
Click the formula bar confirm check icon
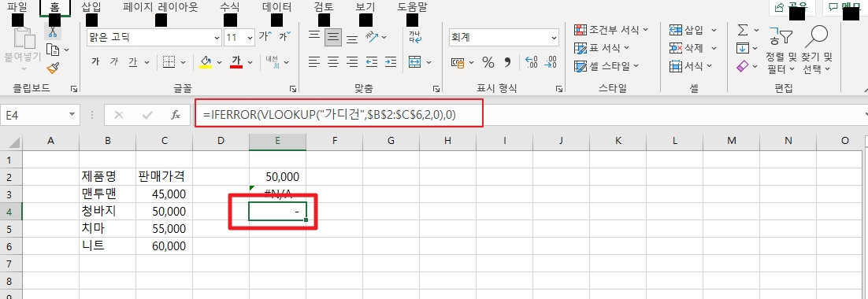[147, 115]
